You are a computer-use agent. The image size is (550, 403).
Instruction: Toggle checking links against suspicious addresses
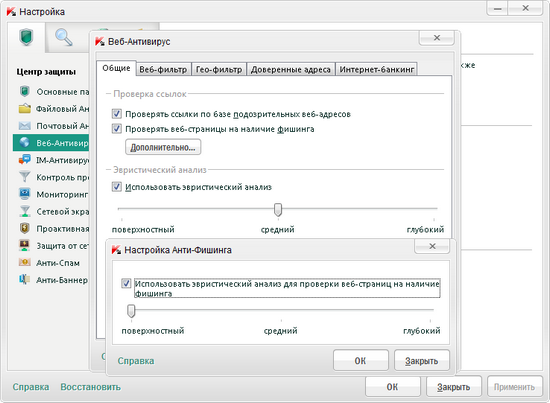116,114
